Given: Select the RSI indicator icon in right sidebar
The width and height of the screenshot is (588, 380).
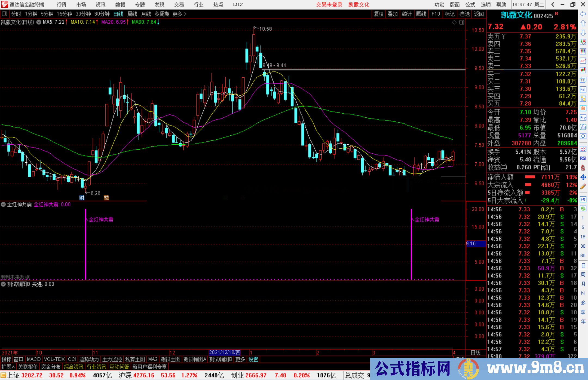Looking at the screenshot, I should point(583,157).
